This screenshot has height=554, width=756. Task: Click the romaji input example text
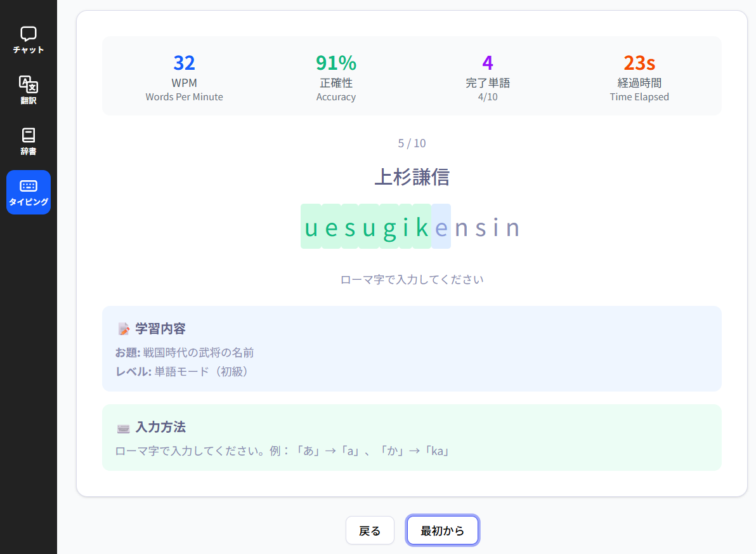pyautogui.click(x=283, y=451)
